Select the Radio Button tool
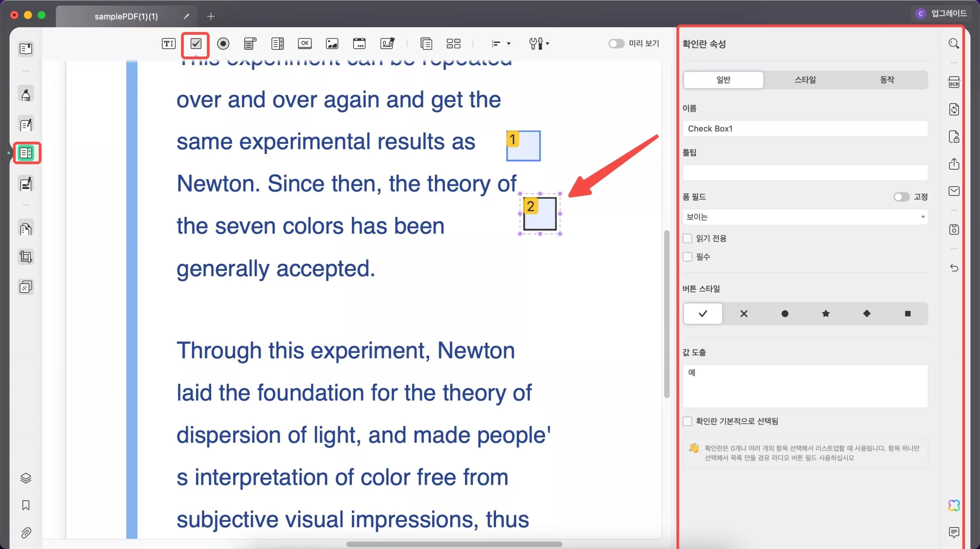980x549 pixels. 223,44
